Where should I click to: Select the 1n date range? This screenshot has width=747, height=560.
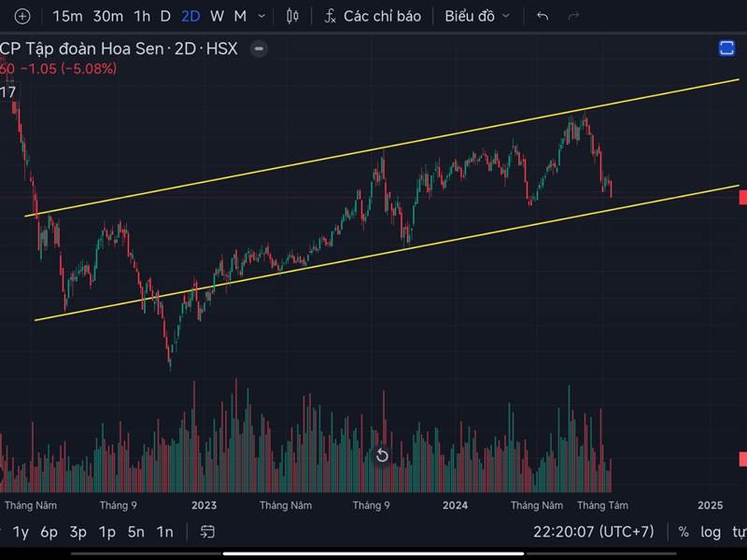coord(165,532)
